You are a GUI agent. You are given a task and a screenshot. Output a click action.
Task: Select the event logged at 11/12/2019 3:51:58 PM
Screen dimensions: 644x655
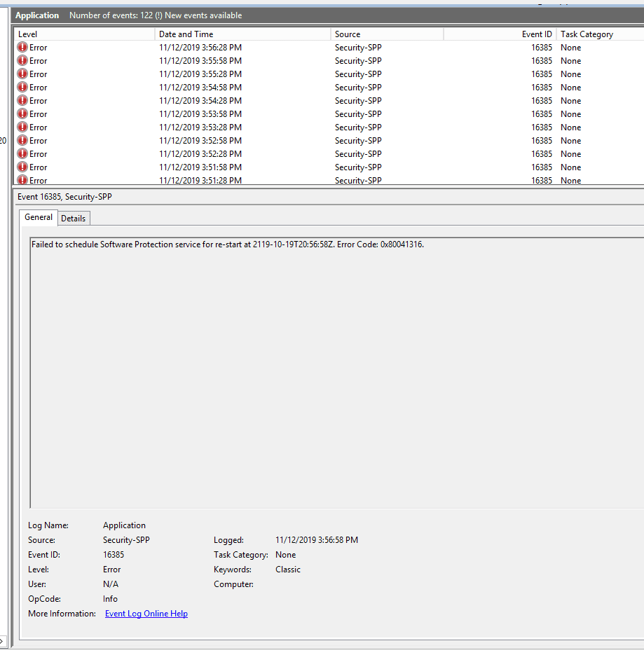200,167
